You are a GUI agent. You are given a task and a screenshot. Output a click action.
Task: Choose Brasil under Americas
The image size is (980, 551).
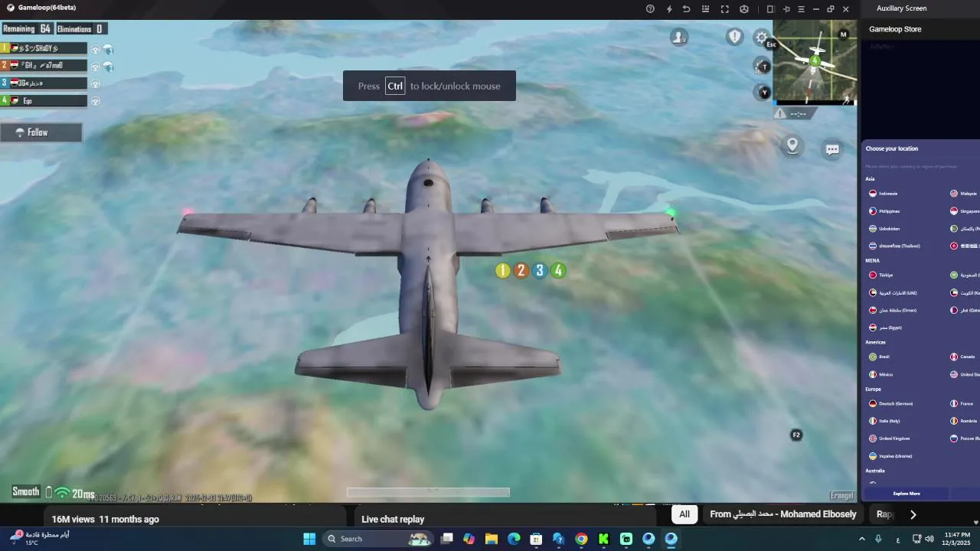pos(879,357)
